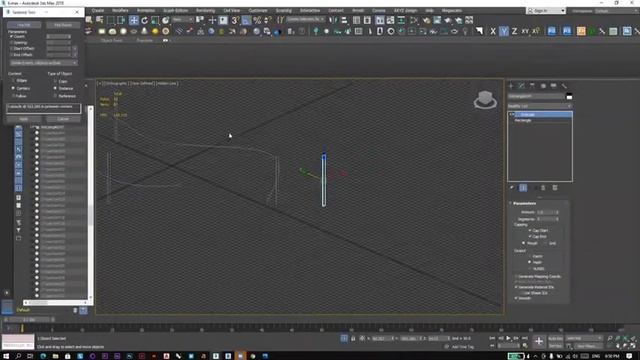Toggle Show End Result icon
The width and height of the screenshot is (640, 360).
pos(523,188)
